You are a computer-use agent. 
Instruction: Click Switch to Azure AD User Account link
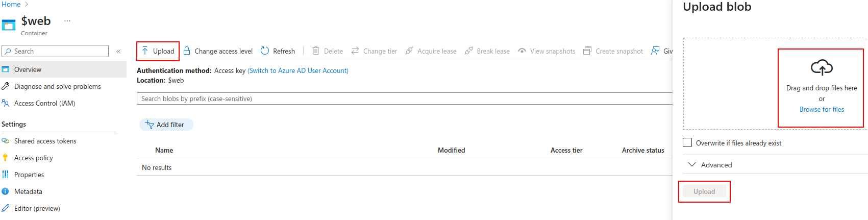click(298, 70)
